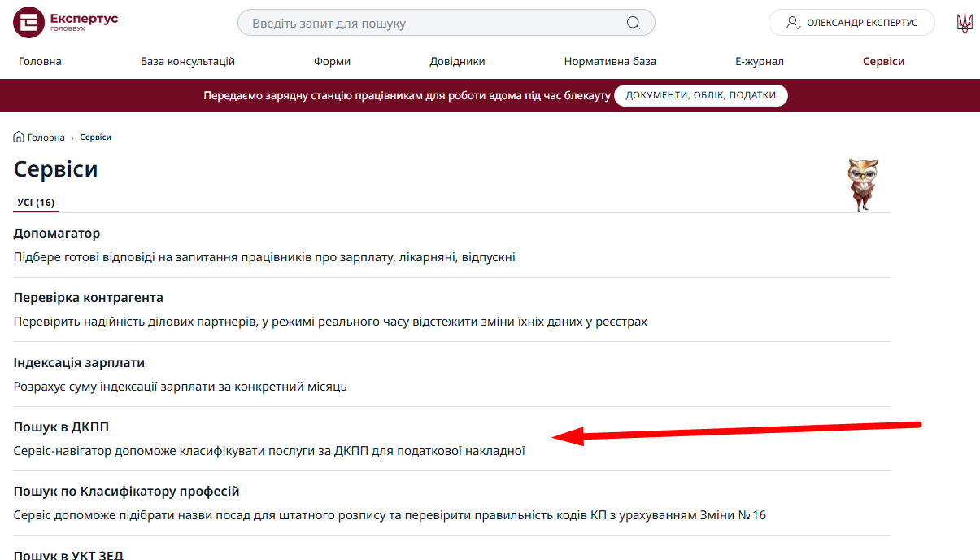Open Довідники menu item
Viewport: 980px width, 560px height.
tap(457, 61)
